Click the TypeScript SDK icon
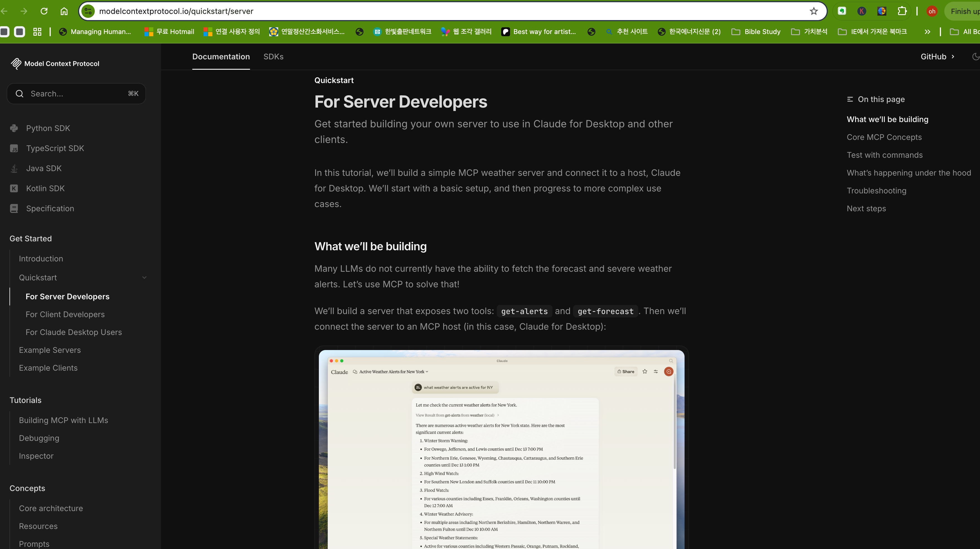 (x=14, y=148)
